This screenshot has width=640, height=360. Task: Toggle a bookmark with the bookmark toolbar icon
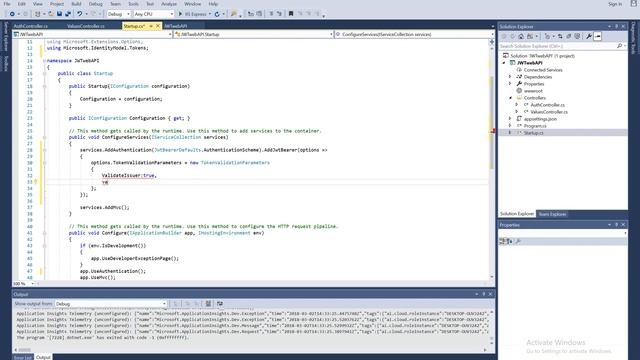click(x=291, y=14)
